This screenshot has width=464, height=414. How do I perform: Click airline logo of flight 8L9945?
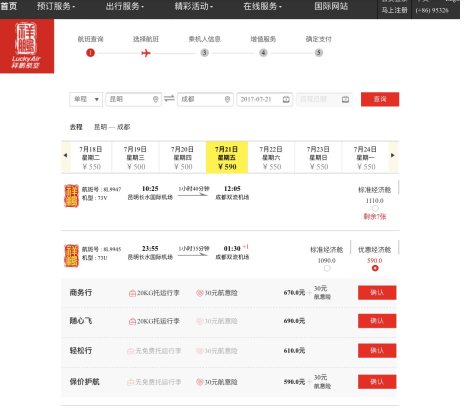(71, 256)
